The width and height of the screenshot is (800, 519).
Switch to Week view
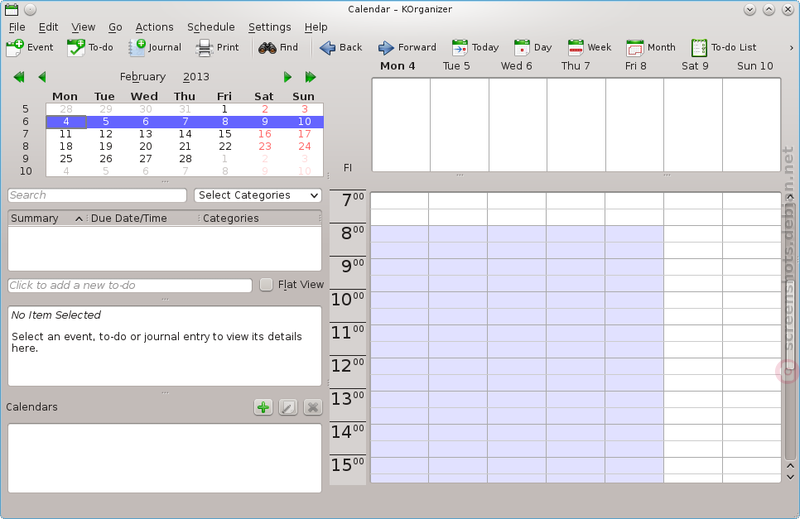tap(589, 47)
